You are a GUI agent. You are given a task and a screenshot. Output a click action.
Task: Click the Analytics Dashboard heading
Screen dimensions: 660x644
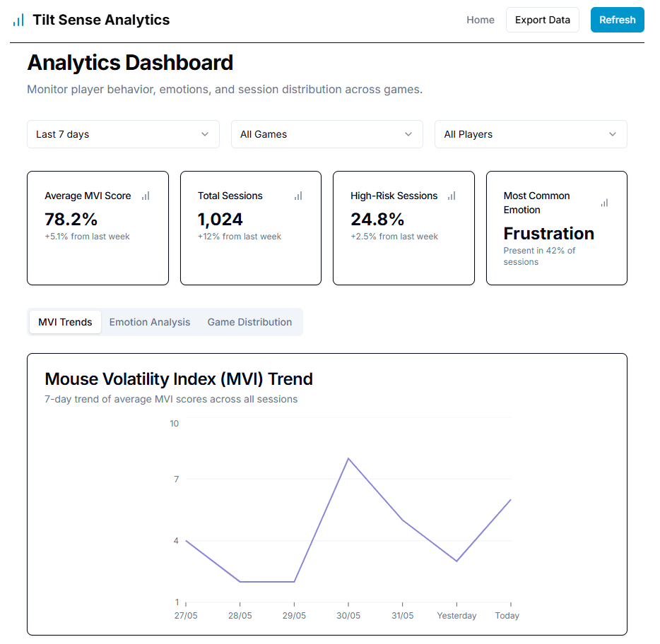coord(130,63)
